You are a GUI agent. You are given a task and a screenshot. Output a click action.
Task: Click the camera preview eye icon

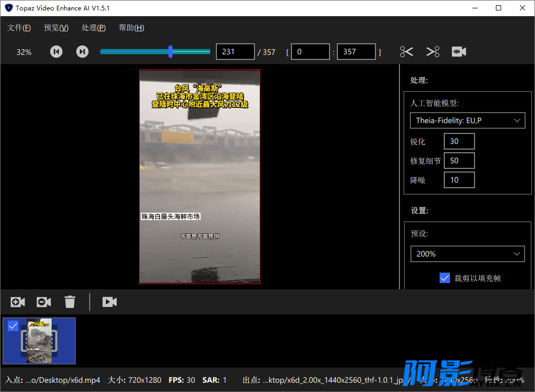pos(459,52)
